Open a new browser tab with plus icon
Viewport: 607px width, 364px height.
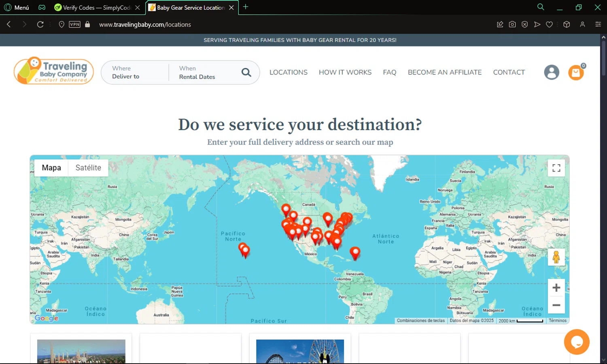(246, 7)
